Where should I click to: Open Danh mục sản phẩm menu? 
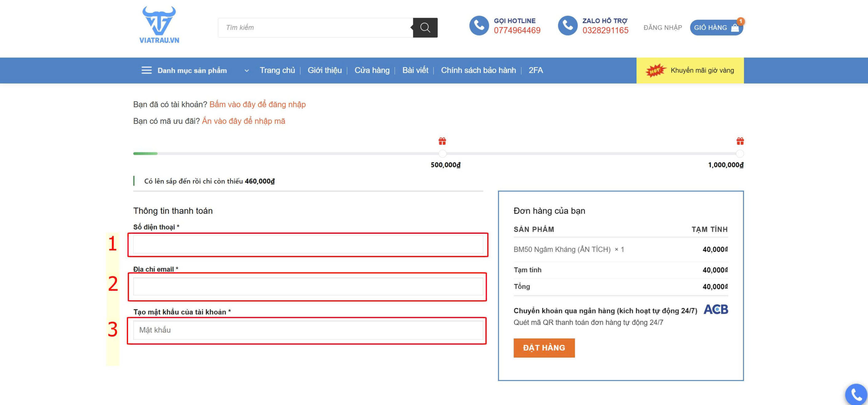tap(192, 71)
